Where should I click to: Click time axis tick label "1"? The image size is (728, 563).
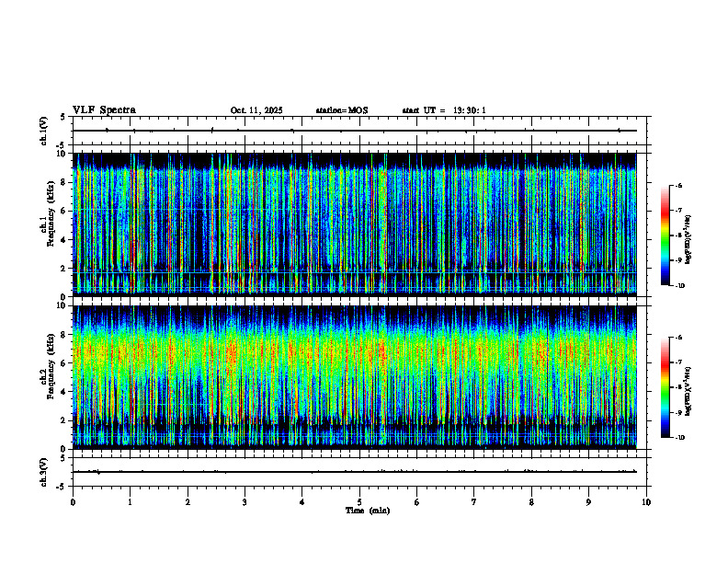[130, 502]
